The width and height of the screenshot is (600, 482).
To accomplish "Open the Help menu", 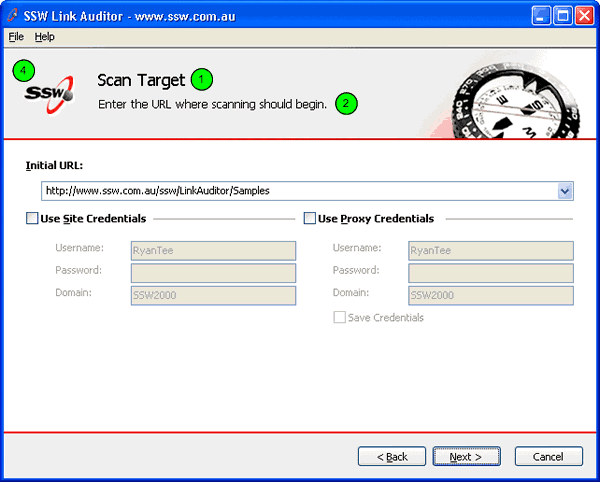I will [x=44, y=36].
